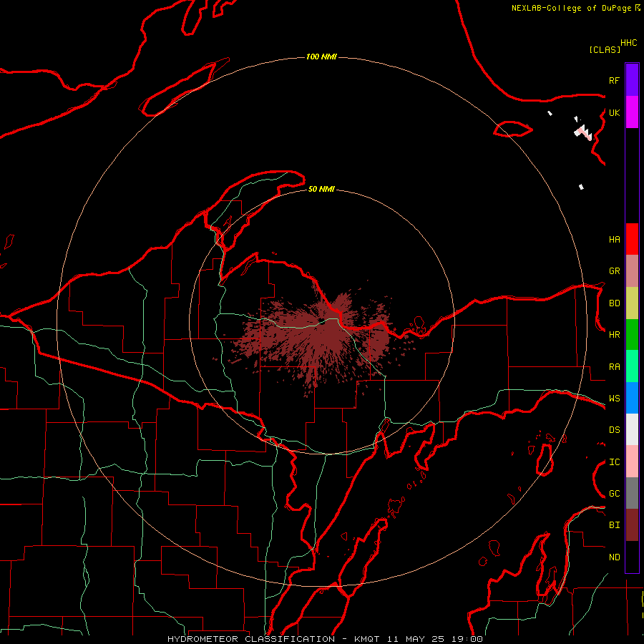Click the RA legend label
Image resolution: width=644 pixels, height=644 pixels.
tap(614, 367)
